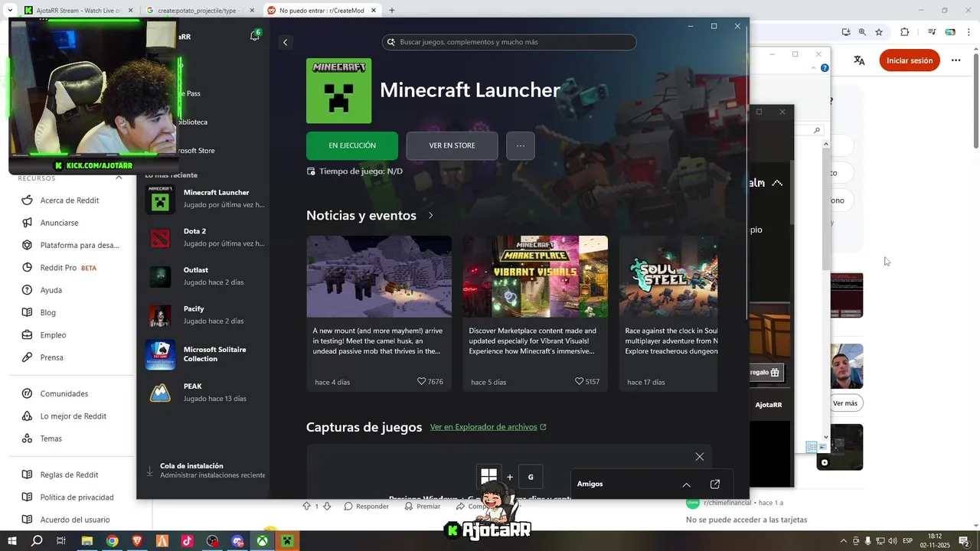Switch to AjotaRR Stream browser tab
The image size is (980, 551).
[77, 11]
